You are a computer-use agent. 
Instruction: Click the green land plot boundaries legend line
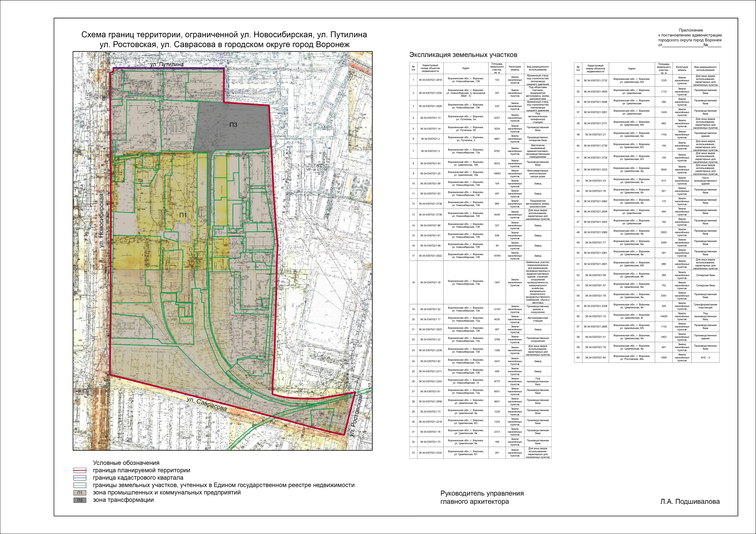(x=80, y=485)
